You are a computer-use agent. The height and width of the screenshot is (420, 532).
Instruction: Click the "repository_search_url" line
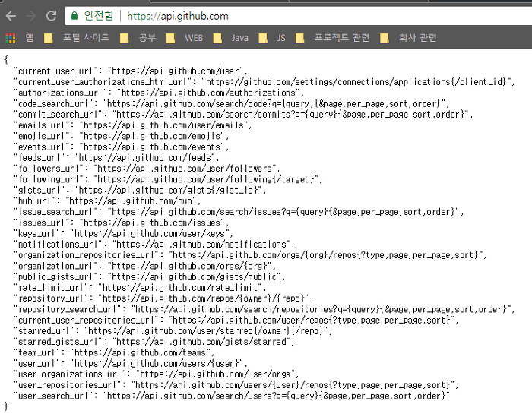click(x=264, y=309)
